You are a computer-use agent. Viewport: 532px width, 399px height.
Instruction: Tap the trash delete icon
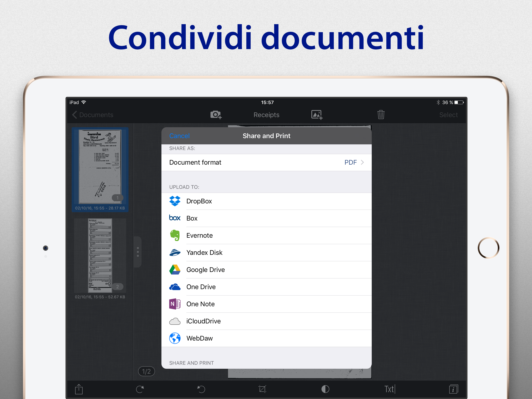pyautogui.click(x=381, y=115)
